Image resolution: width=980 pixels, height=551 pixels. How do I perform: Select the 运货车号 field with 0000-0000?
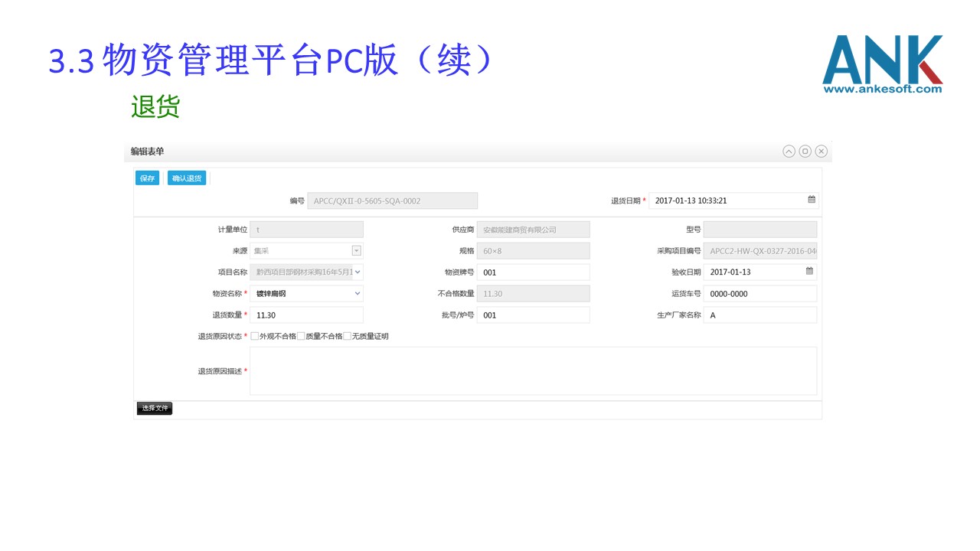click(x=759, y=293)
